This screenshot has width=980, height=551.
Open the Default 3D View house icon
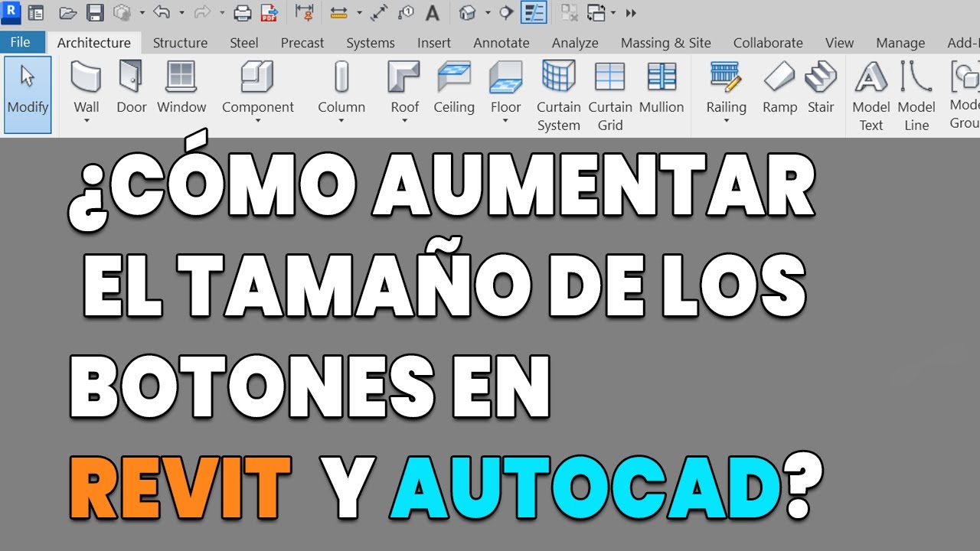tap(467, 13)
